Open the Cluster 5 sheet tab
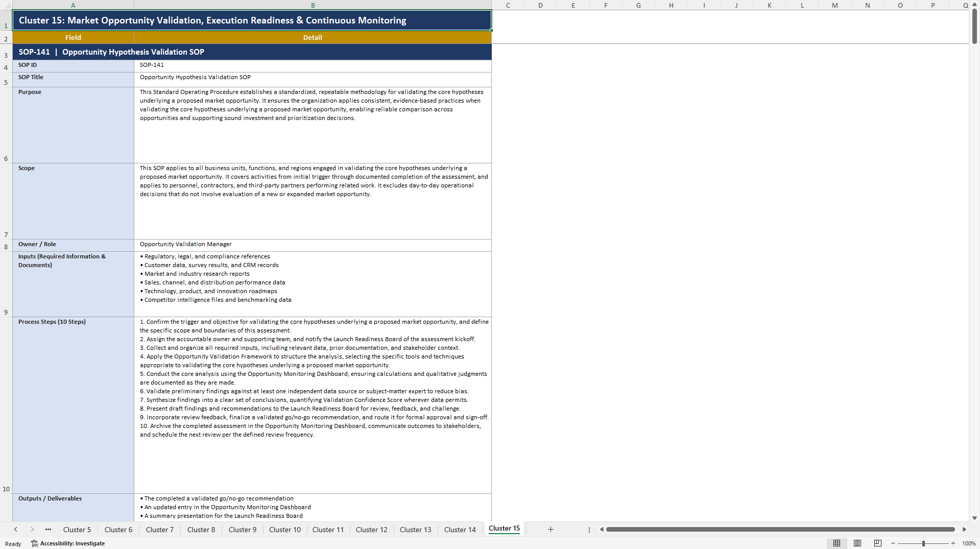980x549 pixels. tap(77, 530)
